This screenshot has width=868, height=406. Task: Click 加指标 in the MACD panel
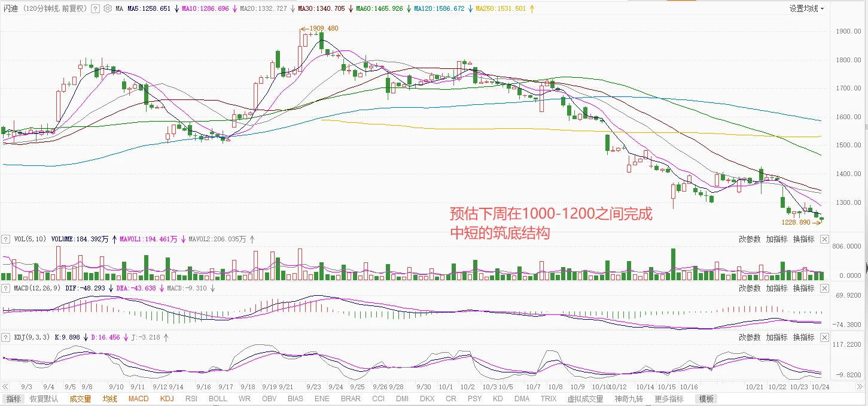[777, 288]
